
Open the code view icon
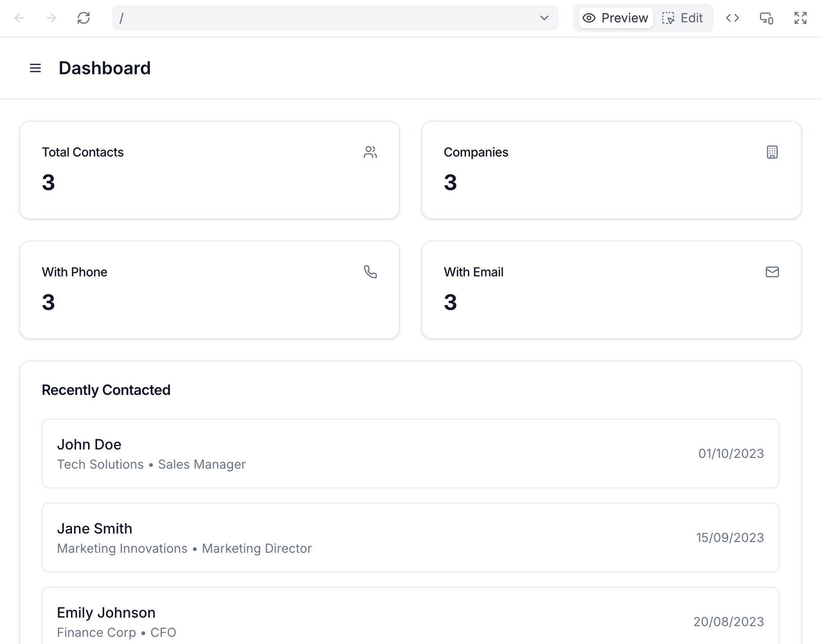click(732, 18)
